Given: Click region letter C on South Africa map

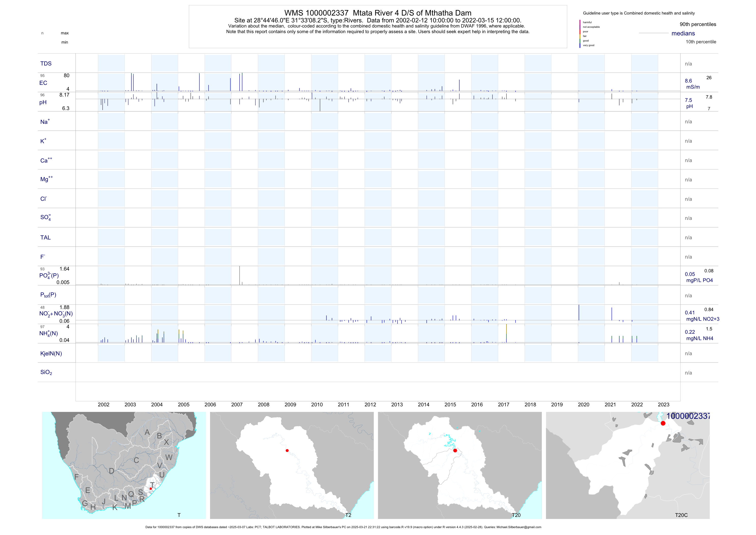Looking at the screenshot, I should point(136,460).
